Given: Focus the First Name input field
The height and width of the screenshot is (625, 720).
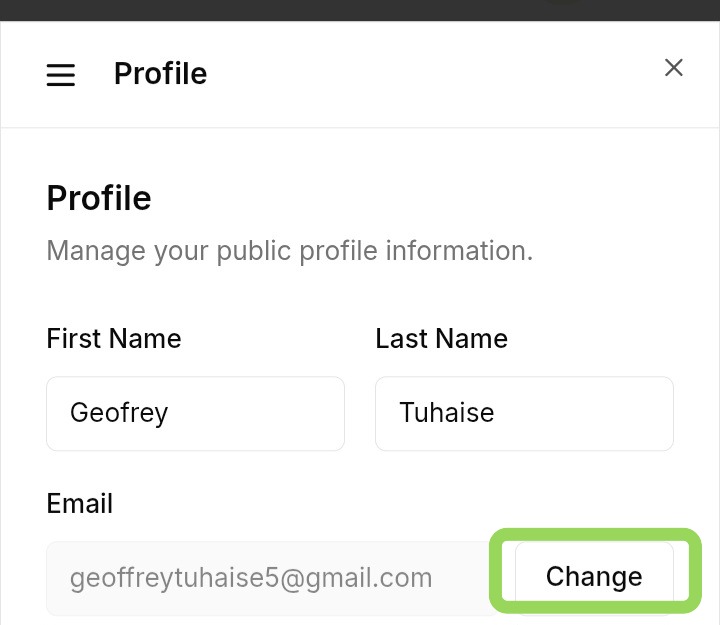Looking at the screenshot, I should (195, 413).
